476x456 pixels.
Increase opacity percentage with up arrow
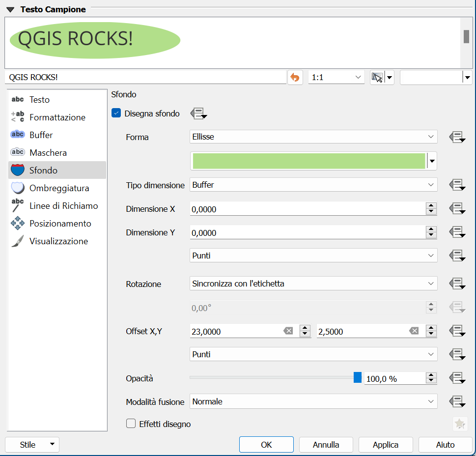[x=431, y=375]
